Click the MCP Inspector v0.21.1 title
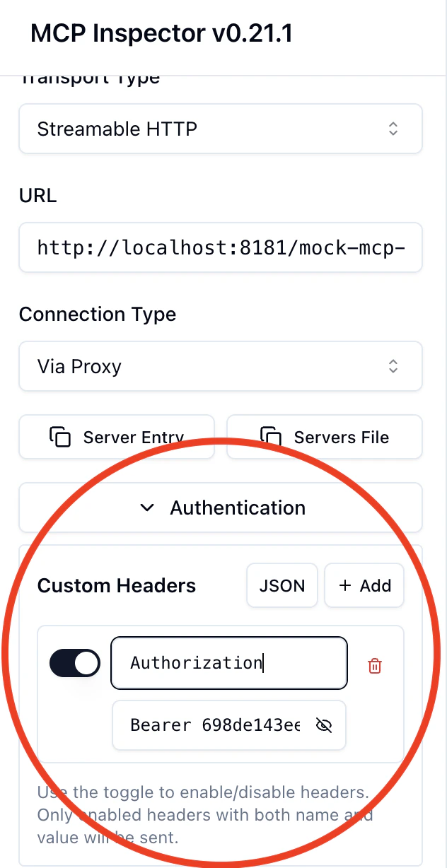 point(161,33)
